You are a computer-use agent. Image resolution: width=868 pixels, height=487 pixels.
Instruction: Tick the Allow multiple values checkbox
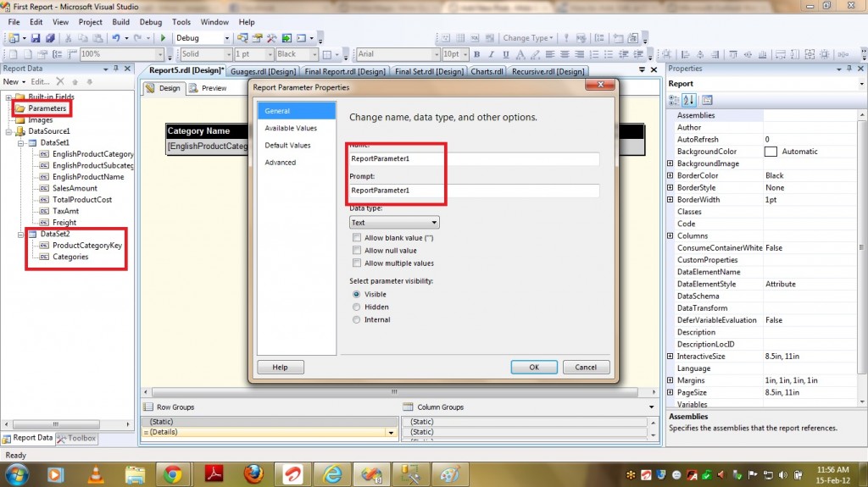[357, 263]
